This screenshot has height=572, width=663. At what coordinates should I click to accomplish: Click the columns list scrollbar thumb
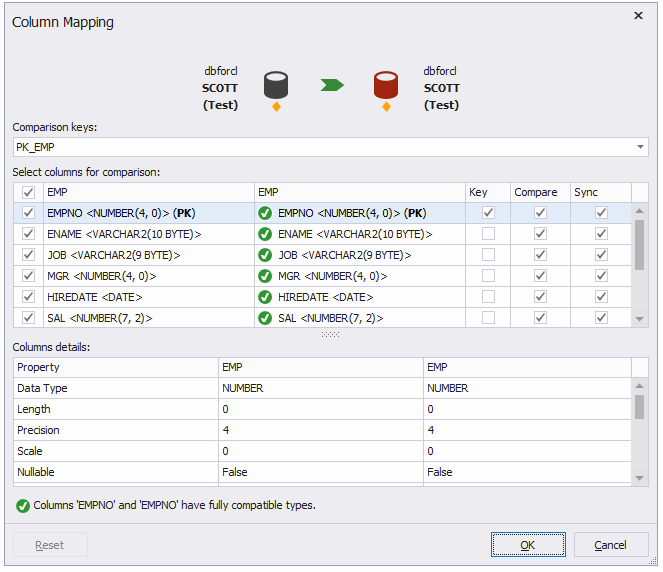[x=639, y=244]
